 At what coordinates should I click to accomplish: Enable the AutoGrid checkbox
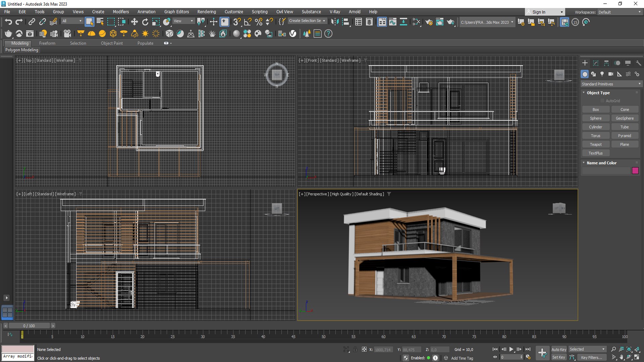tap(602, 101)
